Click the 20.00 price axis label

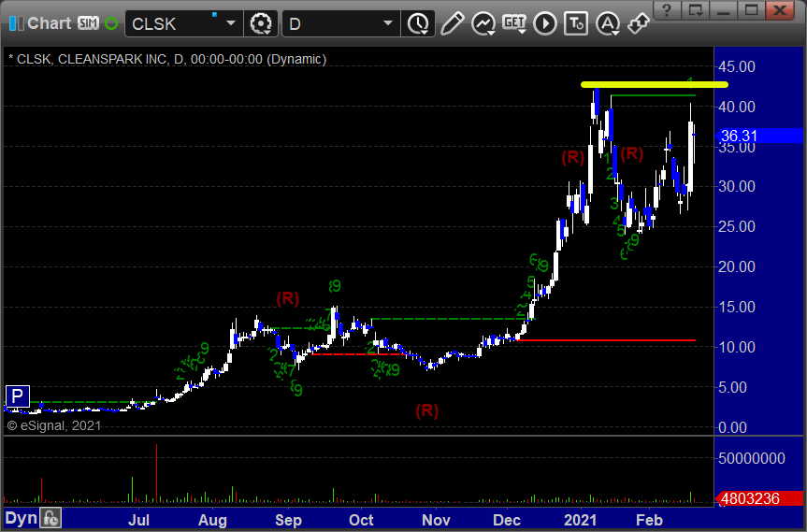[x=737, y=266]
